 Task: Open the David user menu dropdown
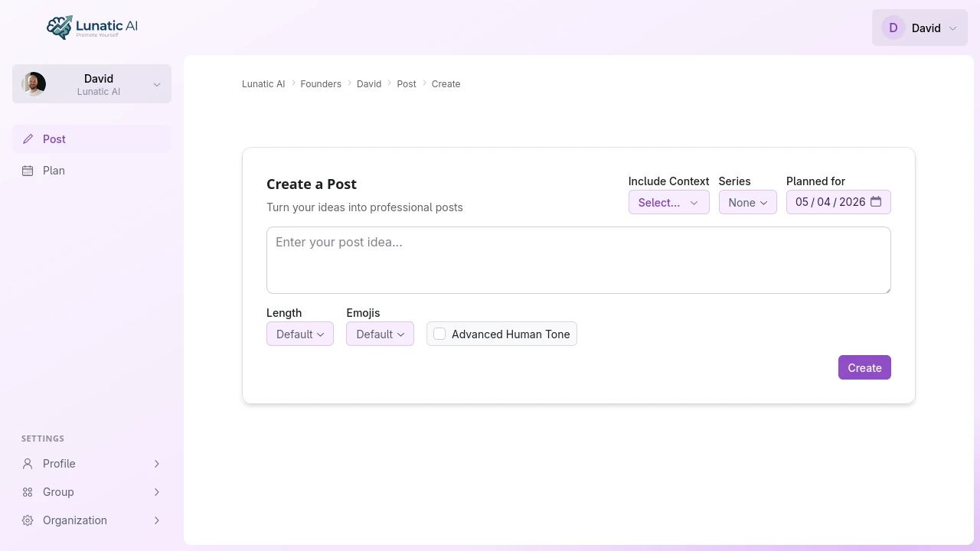[x=920, y=28]
